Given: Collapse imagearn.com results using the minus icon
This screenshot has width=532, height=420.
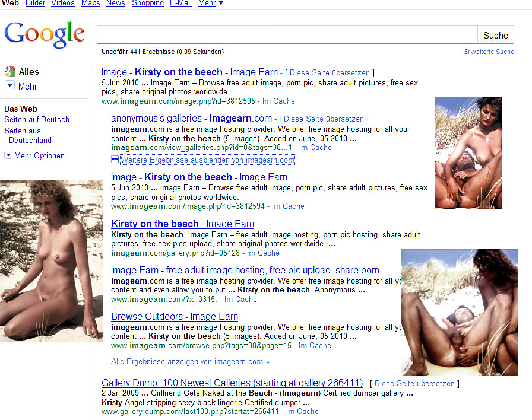Looking at the screenshot, I should [x=115, y=160].
